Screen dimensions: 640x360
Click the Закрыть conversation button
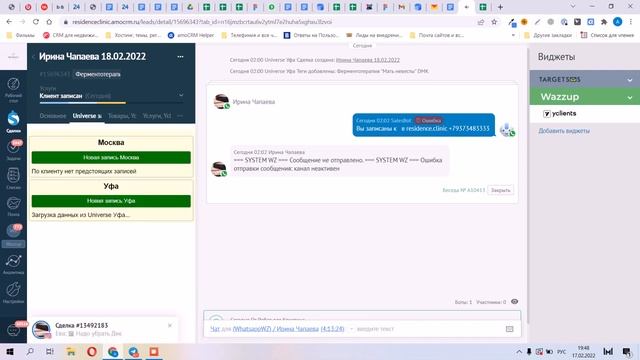pos(500,190)
